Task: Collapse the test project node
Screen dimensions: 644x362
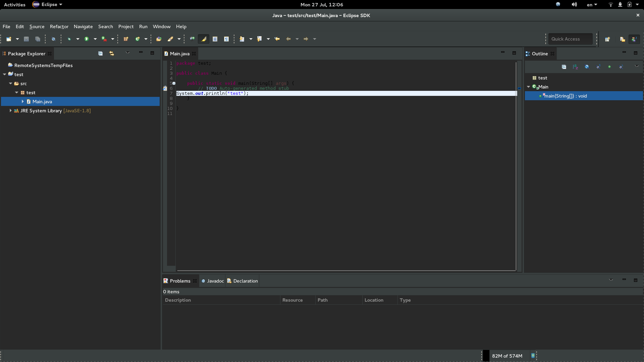Action: (5, 74)
